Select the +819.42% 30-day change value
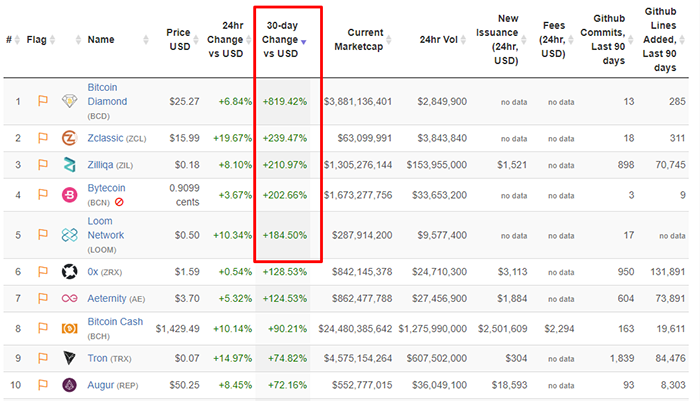Image resolution: width=700 pixels, height=401 pixels. [285, 101]
